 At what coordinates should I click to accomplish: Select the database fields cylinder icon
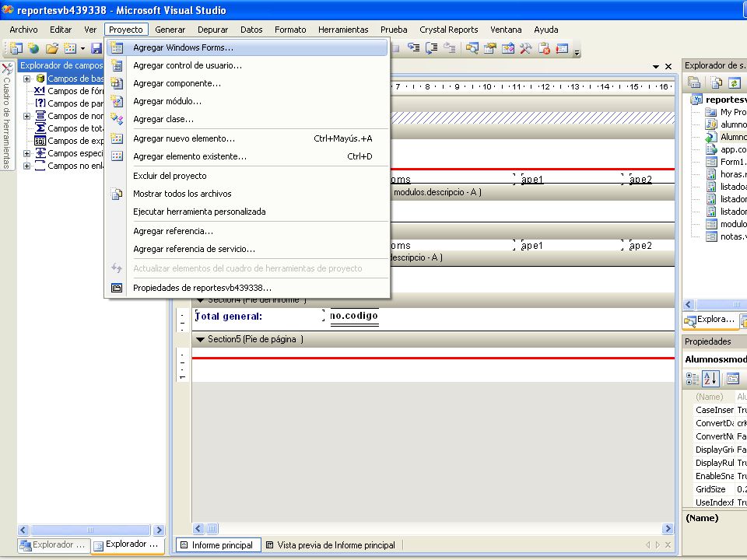pos(40,79)
